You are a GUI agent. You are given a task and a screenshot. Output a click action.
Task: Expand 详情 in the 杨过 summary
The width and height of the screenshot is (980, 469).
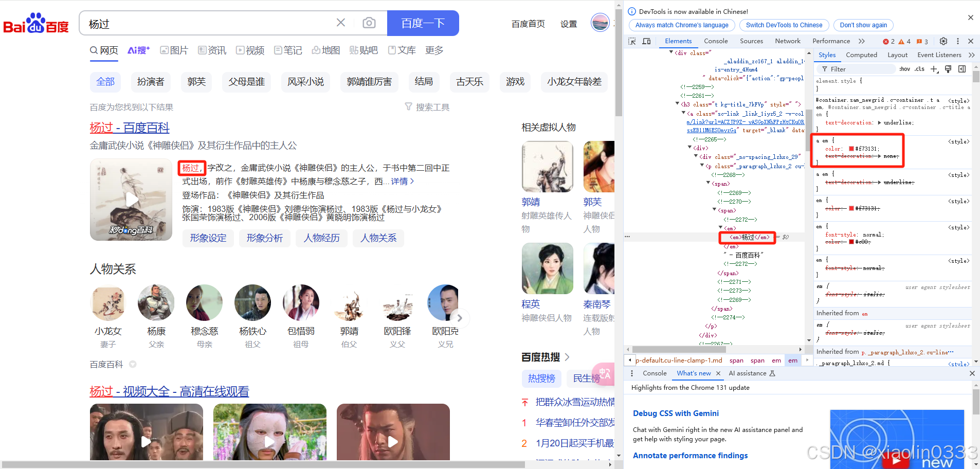pos(402,182)
